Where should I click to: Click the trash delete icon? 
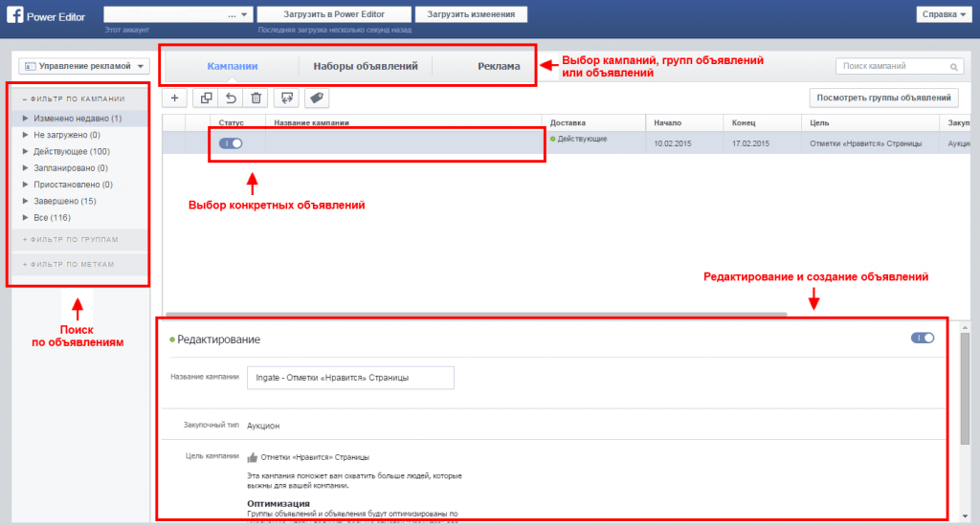pos(256,98)
